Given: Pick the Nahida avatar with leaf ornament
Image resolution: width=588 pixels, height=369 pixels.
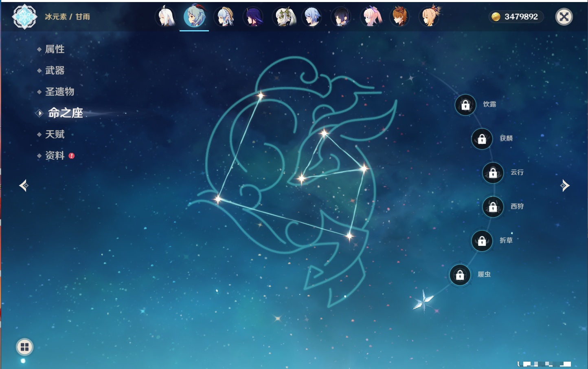Looking at the screenshot, I should (284, 17).
